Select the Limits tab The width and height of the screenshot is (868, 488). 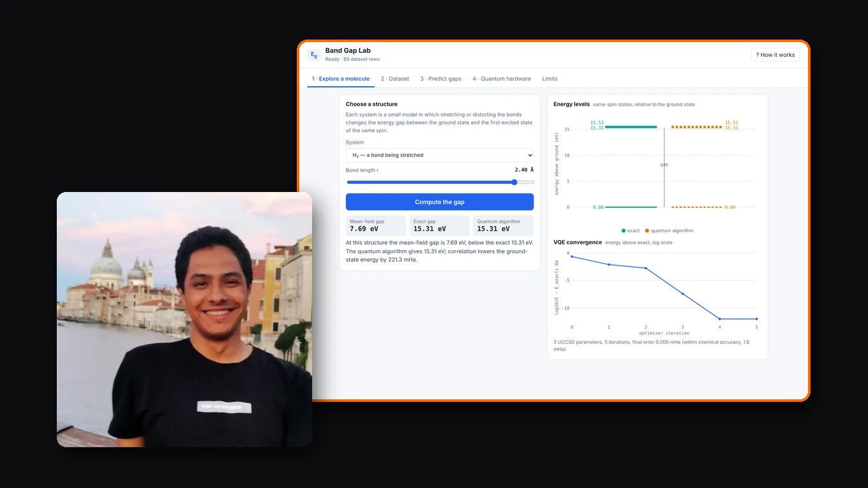(x=550, y=78)
